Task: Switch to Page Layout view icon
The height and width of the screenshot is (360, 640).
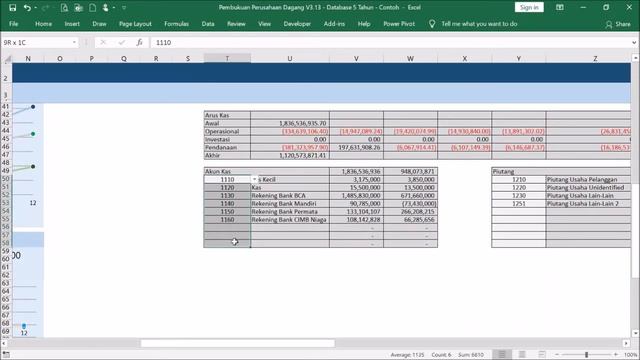Action: point(522,354)
